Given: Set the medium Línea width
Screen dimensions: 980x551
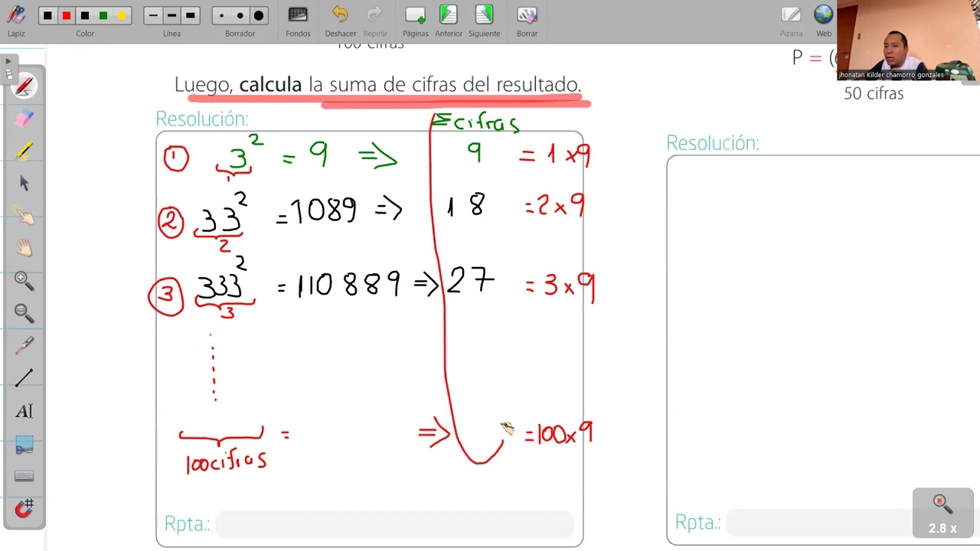Looking at the screenshot, I should (171, 16).
